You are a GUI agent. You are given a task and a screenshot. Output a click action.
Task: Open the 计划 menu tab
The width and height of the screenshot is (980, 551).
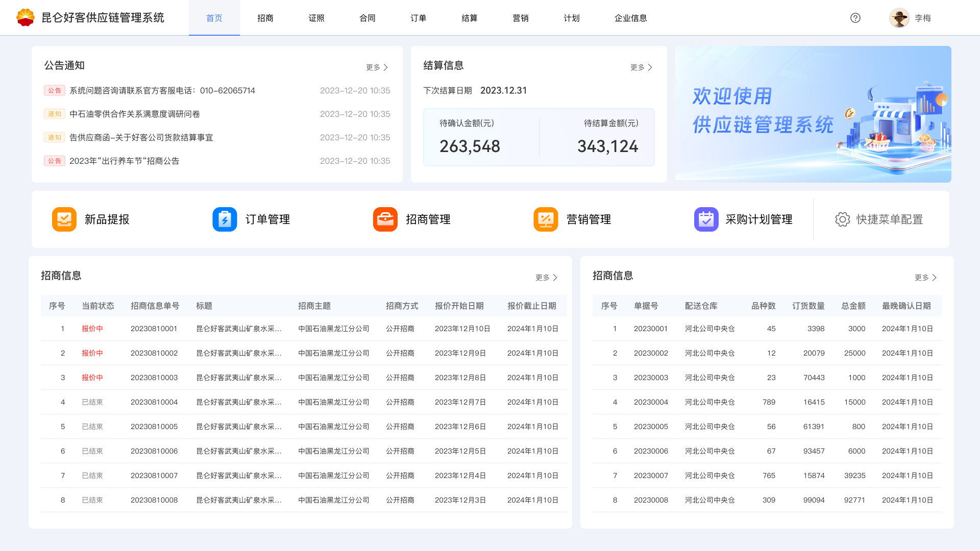pos(572,18)
